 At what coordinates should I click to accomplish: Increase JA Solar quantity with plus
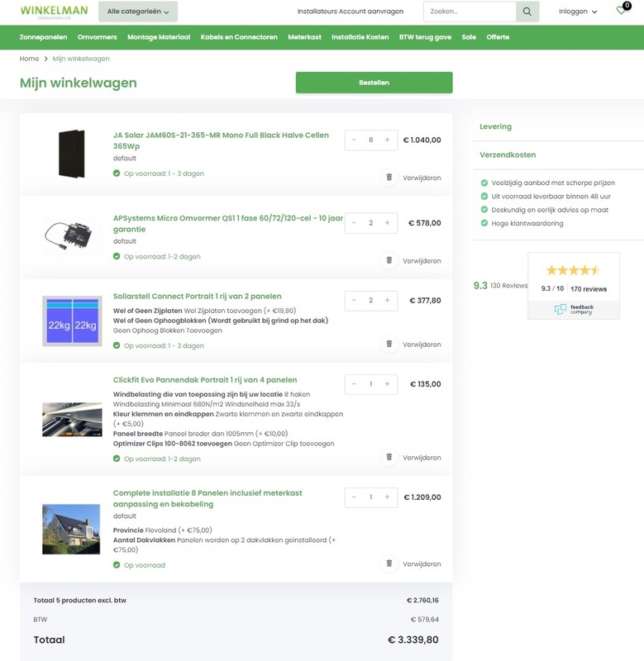[387, 140]
